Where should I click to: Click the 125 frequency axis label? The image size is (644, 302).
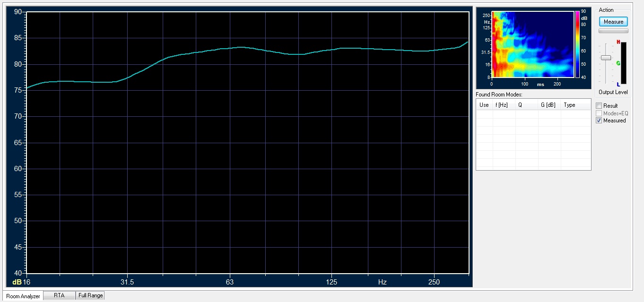331,282
